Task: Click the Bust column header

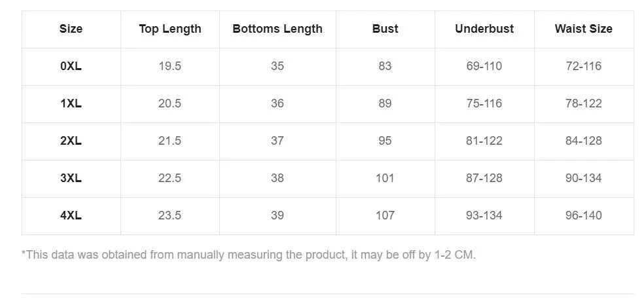Action: (385, 29)
